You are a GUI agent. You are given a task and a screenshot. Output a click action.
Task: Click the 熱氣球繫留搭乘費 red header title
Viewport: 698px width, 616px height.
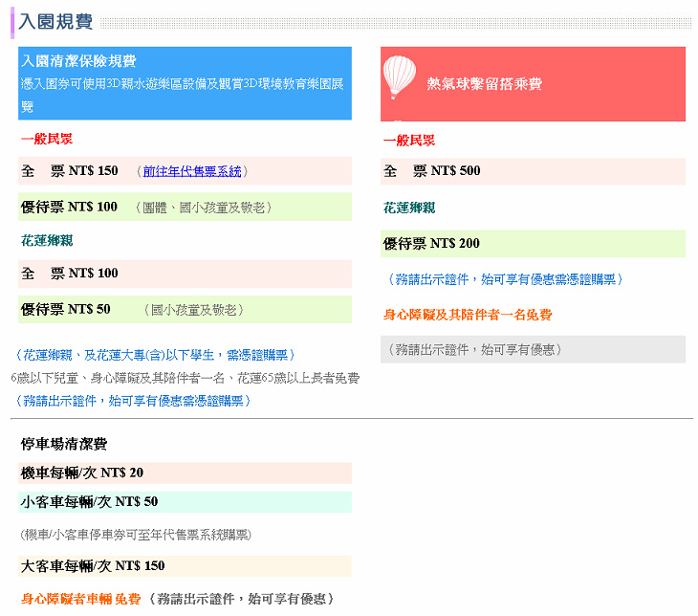pos(484,84)
